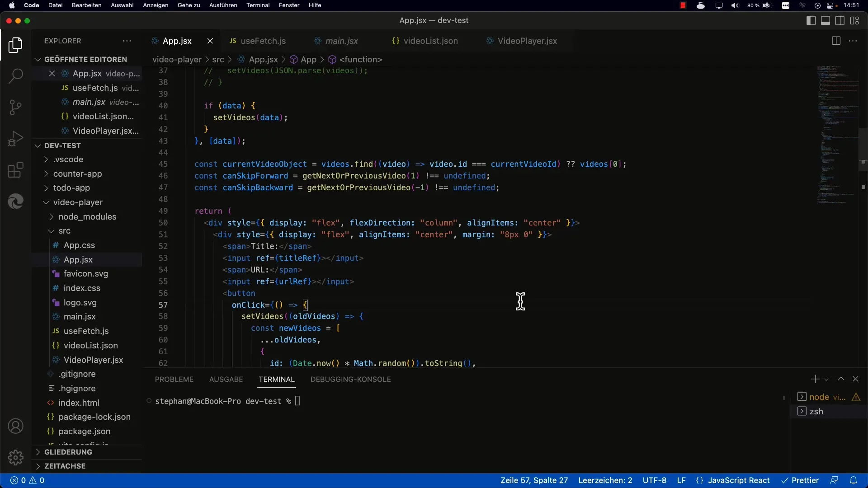Maximize the terminal panel size
Screen dimensions: 868x488
[x=841, y=379]
